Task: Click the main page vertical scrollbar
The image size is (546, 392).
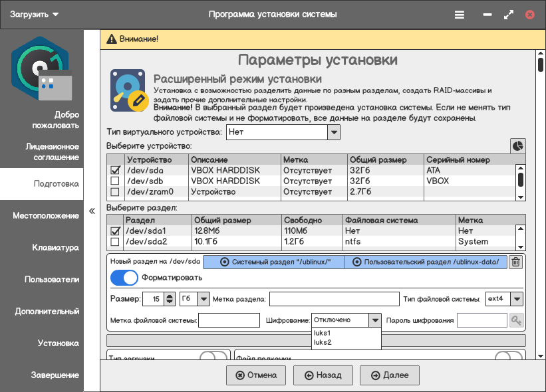Action: tap(541, 205)
